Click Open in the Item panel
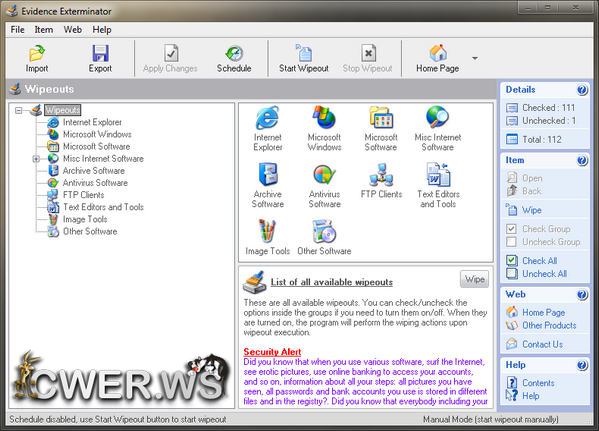The height and width of the screenshot is (431, 599). point(525,178)
